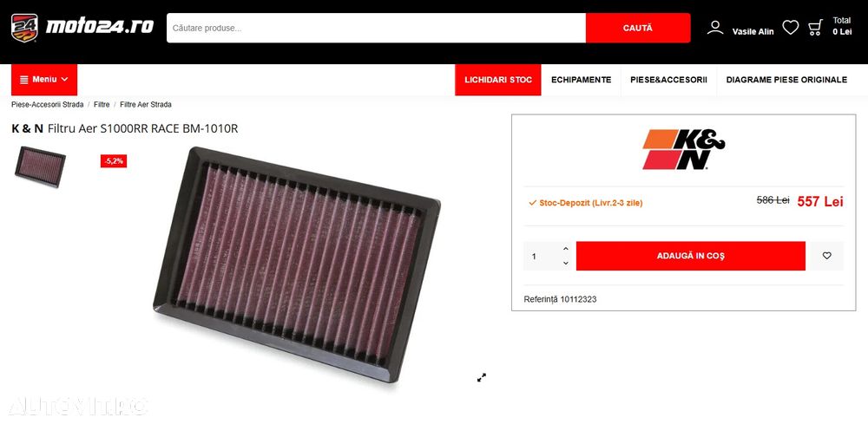Click the ADAUGĂ IN COȘ button
The width and height of the screenshot is (868, 424).
tap(690, 256)
